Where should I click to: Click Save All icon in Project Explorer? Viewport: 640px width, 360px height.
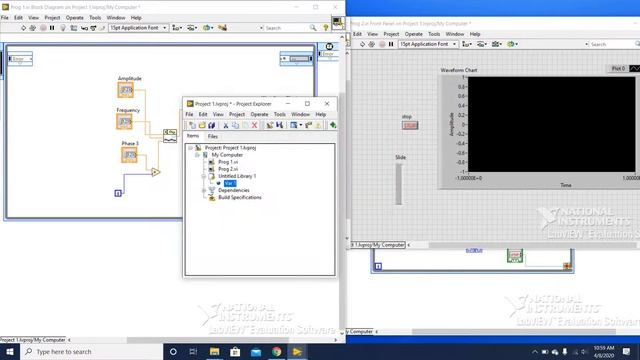coord(211,125)
